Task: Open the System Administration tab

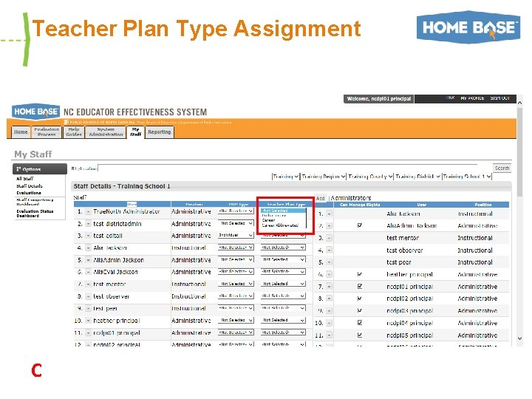Action: pyautogui.click(x=106, y=132)
